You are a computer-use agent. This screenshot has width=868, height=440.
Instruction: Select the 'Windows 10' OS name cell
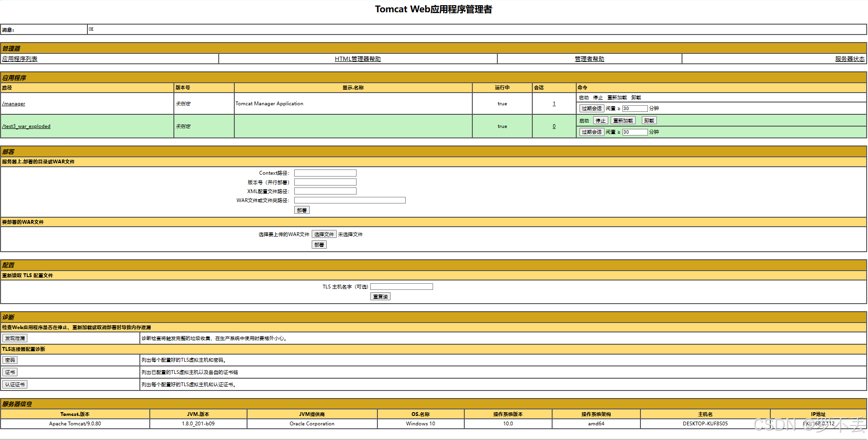(x=421, y=424)
